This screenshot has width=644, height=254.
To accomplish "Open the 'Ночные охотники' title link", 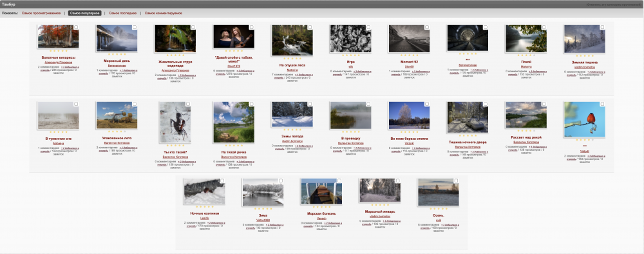I will click(x=205, y=213).
